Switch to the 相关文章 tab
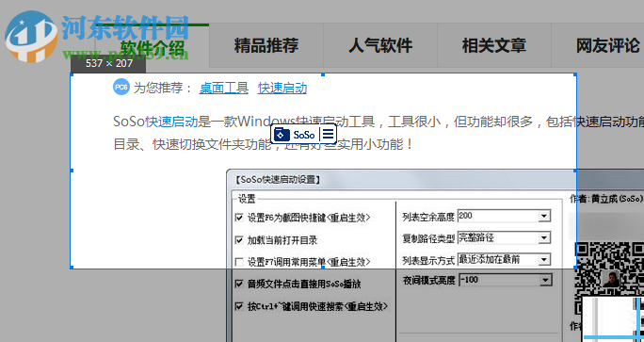This screenshot has height=342, width=644. pos(493,45)
